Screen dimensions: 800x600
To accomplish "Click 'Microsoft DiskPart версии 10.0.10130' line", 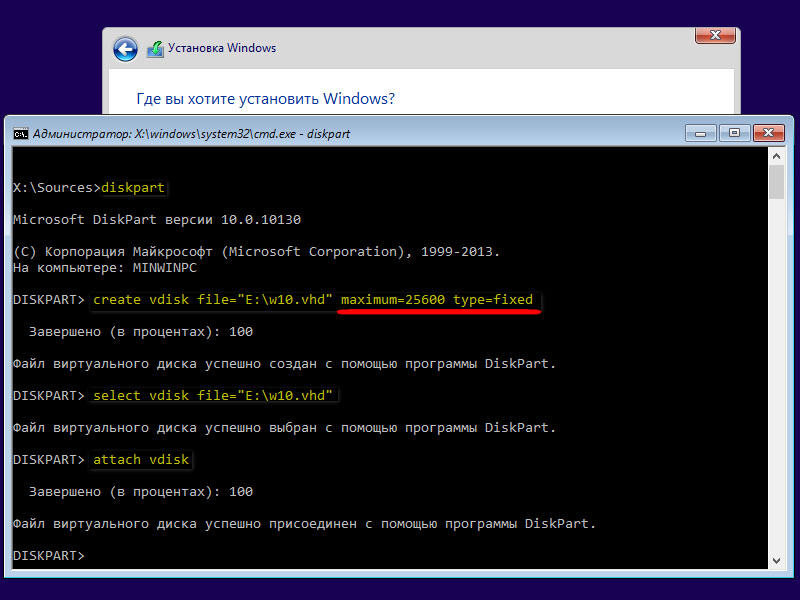I will point(157,220).
